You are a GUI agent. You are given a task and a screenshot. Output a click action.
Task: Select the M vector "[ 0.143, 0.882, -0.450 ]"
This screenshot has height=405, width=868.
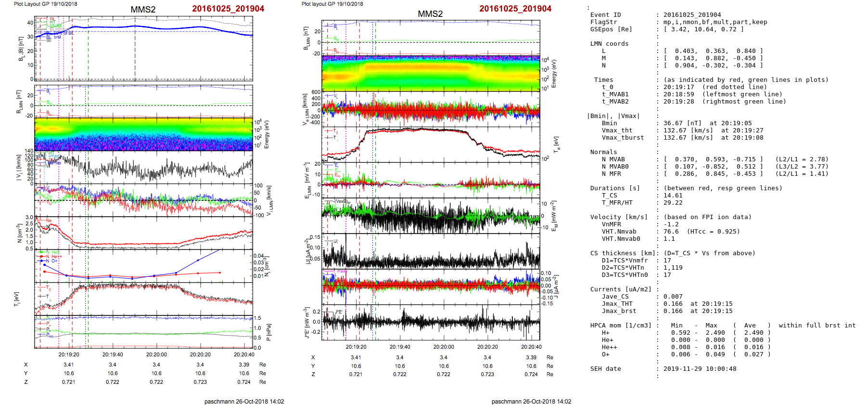[714, 58]
